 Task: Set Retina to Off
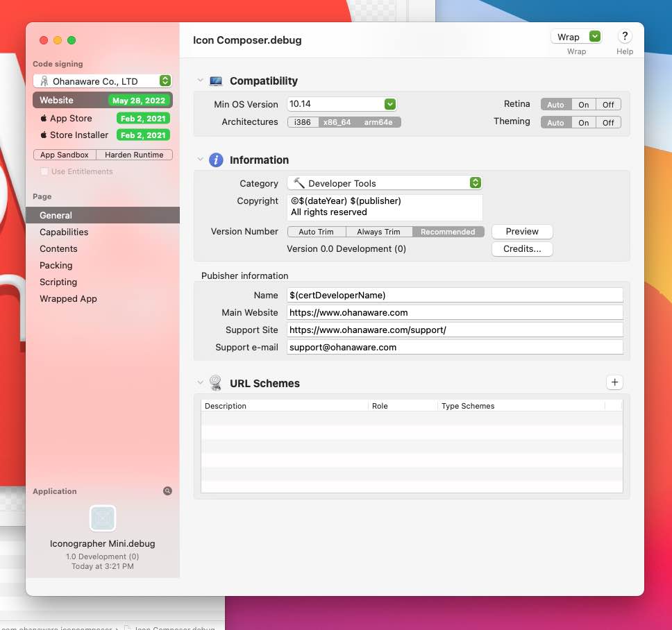(607, 105)
